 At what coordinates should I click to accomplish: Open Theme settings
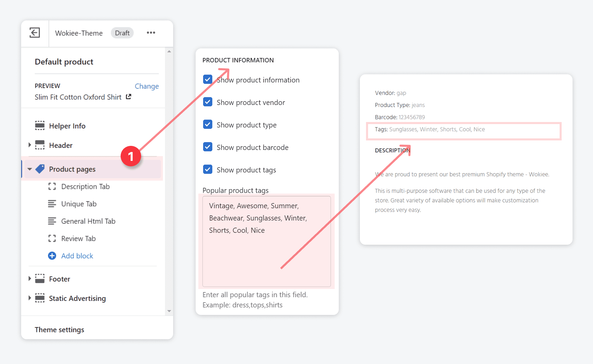[x=59, y=330]
